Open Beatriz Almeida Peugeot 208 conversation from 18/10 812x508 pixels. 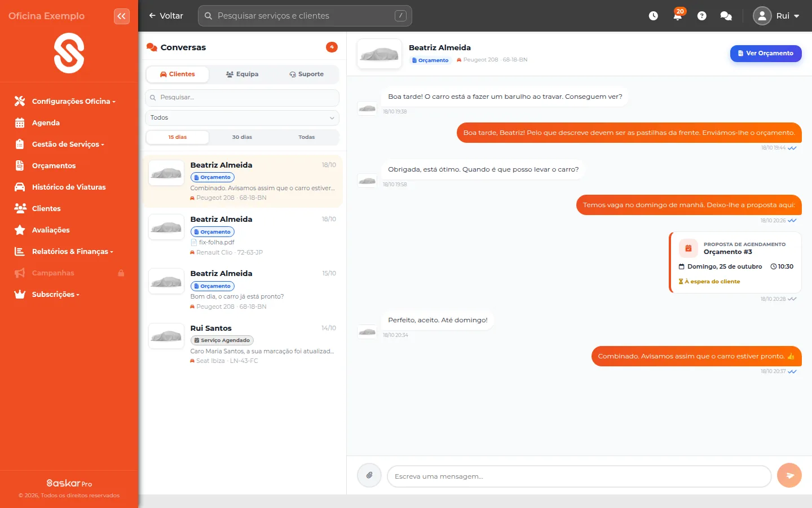click(x=242, y=181)
